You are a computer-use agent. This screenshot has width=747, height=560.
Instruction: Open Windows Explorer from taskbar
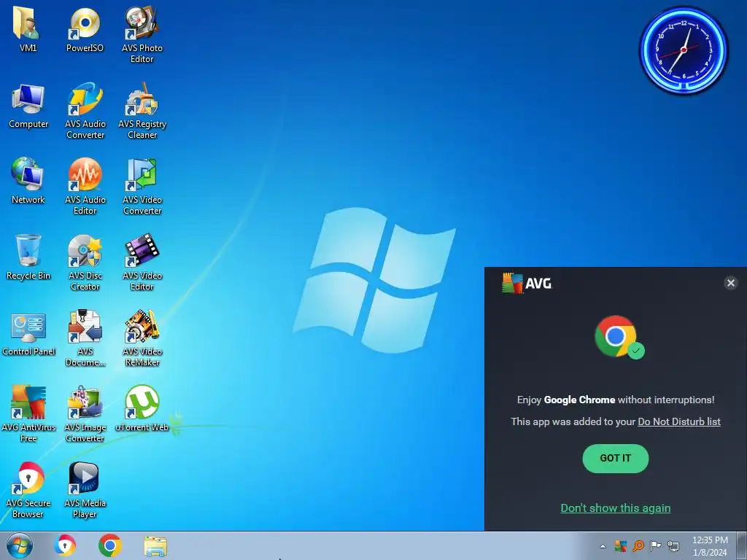(x=155, y=546)
